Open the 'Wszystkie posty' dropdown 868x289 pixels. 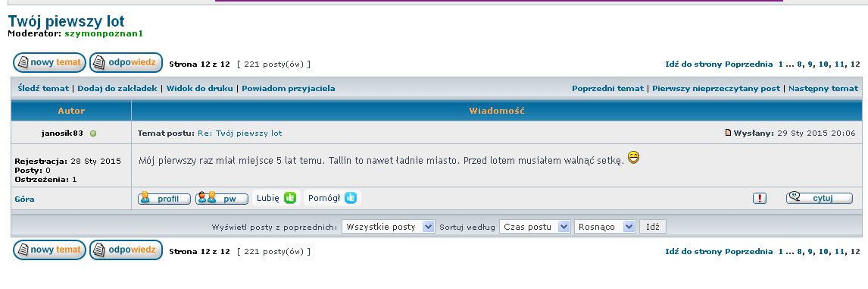point(389,226)
